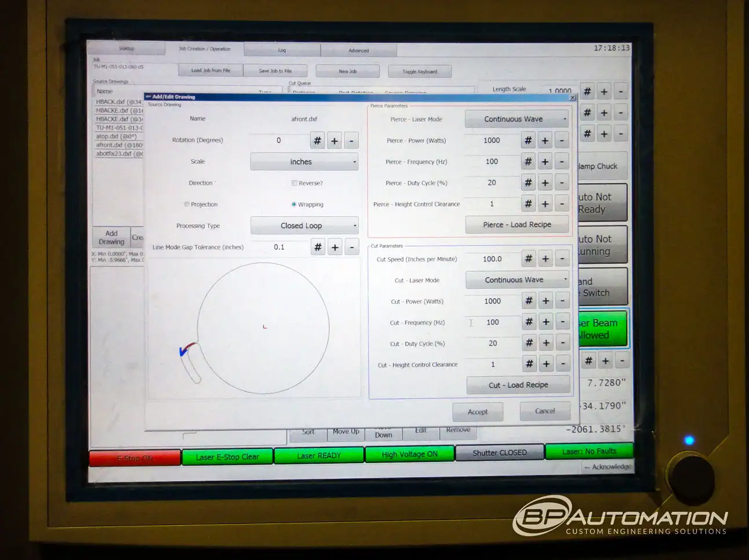Enable the Reverse? checkbox
Viewport: 749px width, 560px height.
pyautogui.click(x=294, y=183)
